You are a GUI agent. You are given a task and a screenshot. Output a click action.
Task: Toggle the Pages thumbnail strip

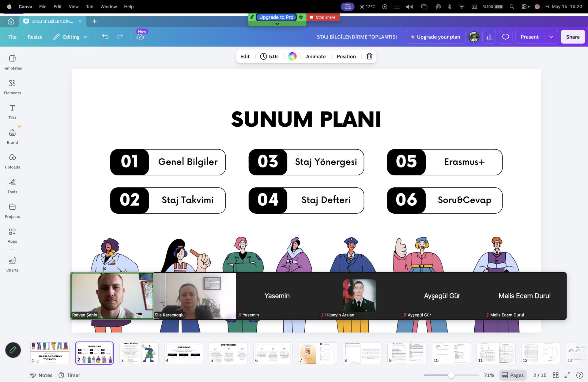513,375
